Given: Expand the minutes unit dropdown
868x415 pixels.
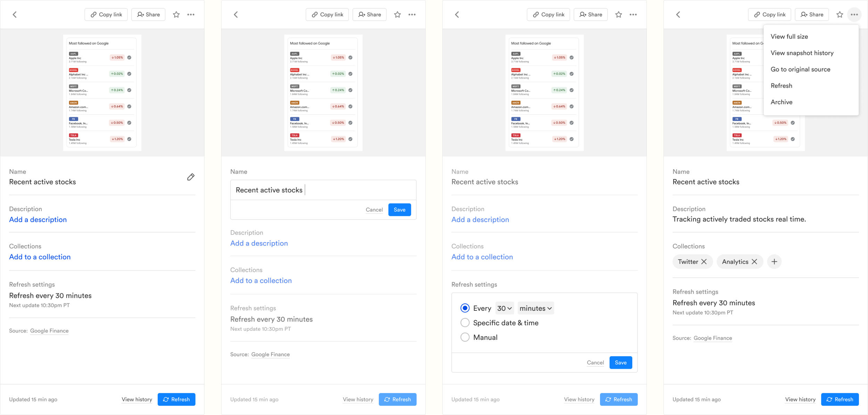Looking at the screenshot, I should click(535, 308).
